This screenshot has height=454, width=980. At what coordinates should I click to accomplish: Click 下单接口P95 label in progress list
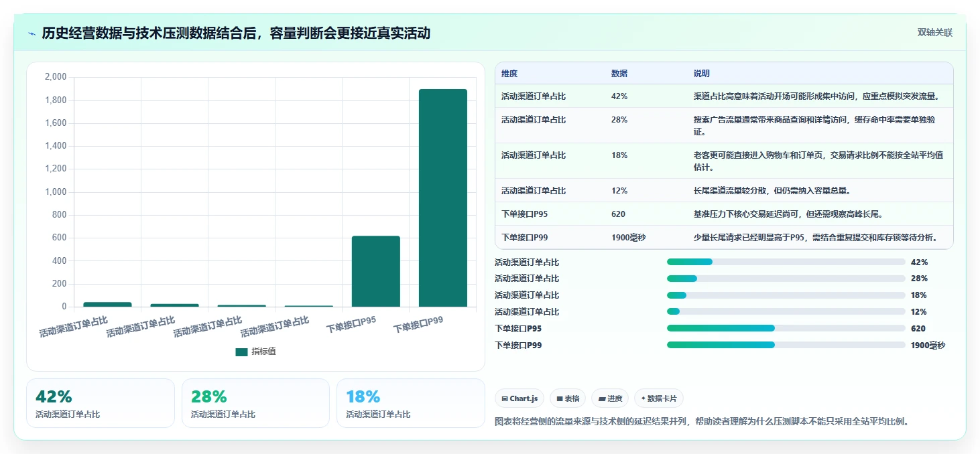tap(518, 329)
